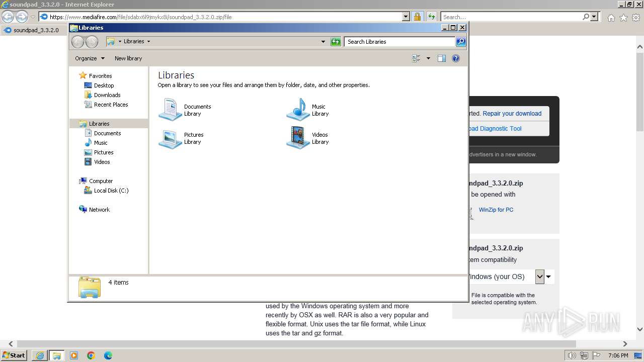
Task: Click the horizontal scrollbar right arrow
Action: 625,344
